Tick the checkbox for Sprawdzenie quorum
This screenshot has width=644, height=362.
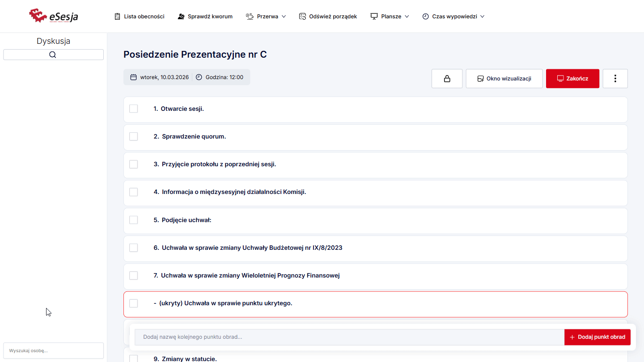tap(134, 136)
